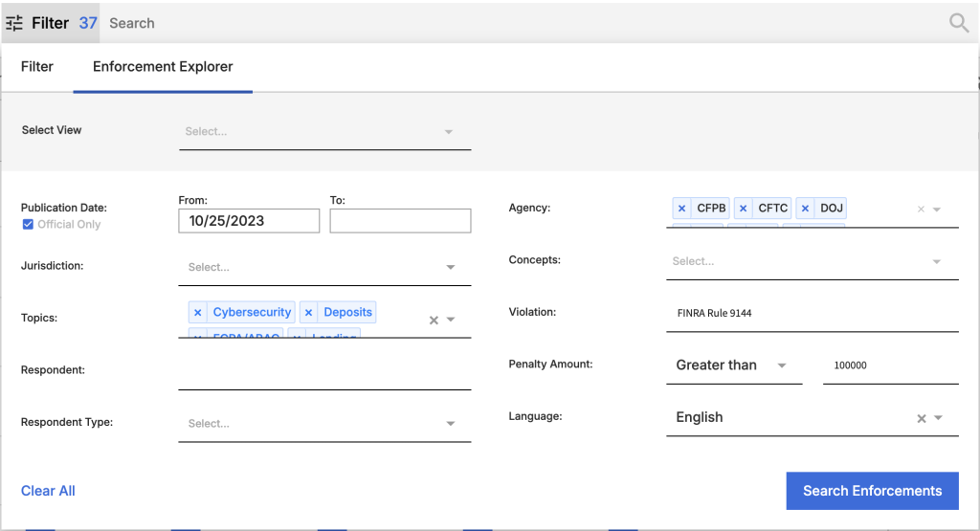The image size is (980, 531).
Task: Click the filter sliders icon
Action: click(x=14, y=23)
